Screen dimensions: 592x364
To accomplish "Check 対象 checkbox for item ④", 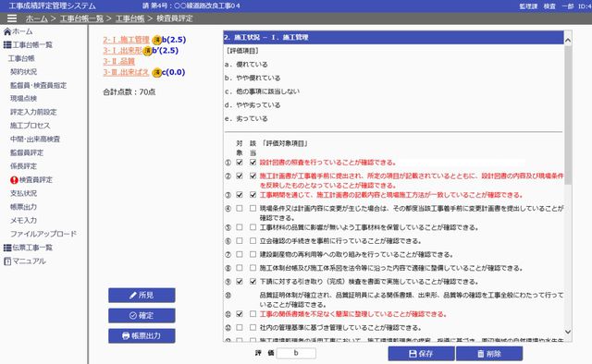I will pyautogui.click(x=240, y=209).
